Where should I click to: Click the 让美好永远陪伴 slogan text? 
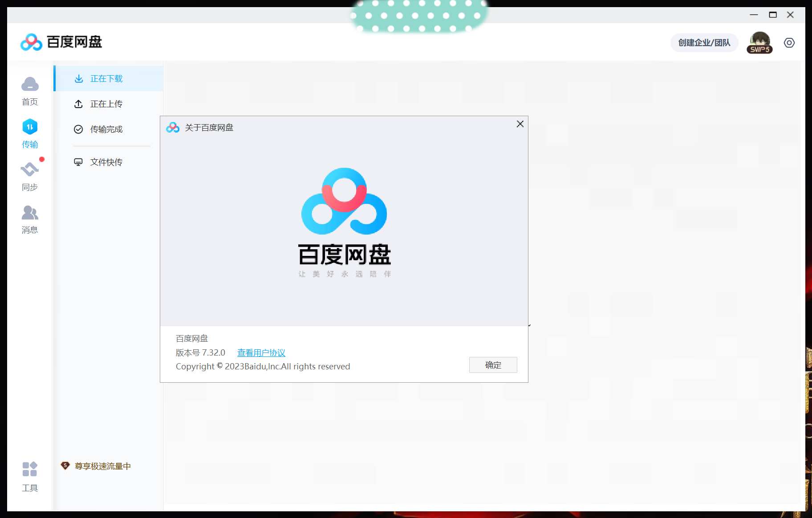345,274
